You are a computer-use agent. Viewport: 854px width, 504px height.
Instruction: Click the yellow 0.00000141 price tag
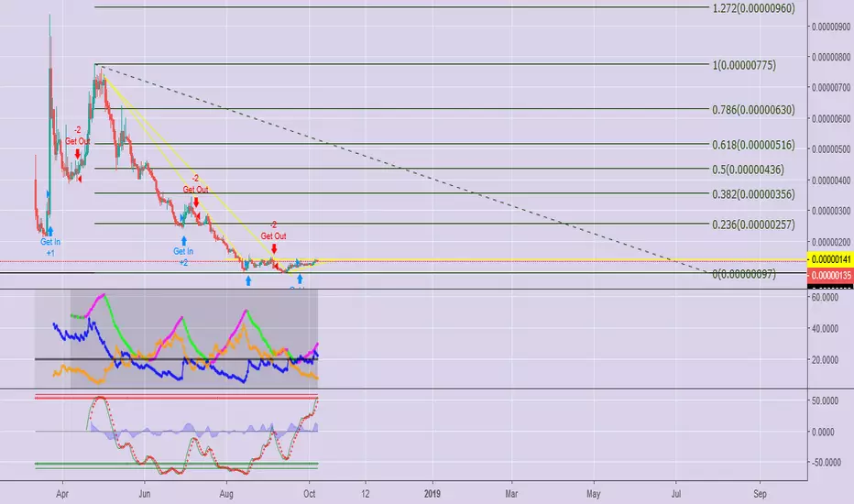pos(830,260)
